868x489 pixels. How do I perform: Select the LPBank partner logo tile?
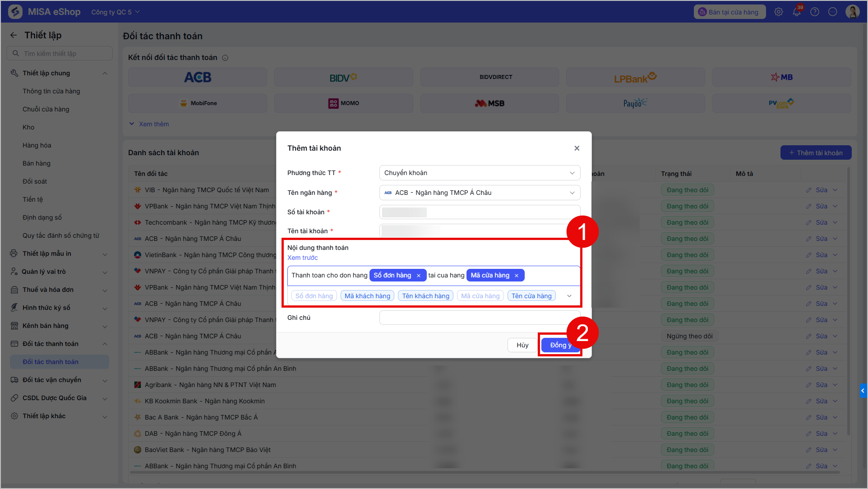pyautogui.click(x=635, y=77)
